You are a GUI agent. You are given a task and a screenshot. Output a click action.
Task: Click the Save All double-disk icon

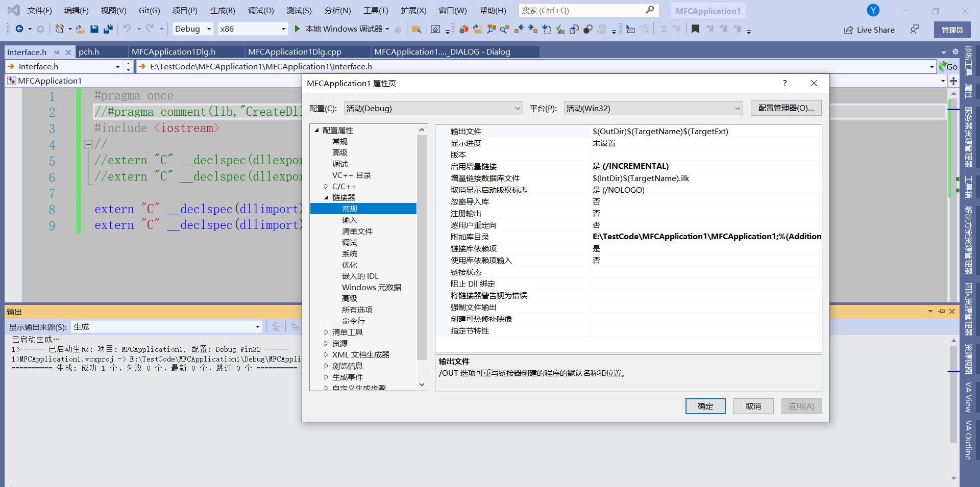tap(108, 29)
